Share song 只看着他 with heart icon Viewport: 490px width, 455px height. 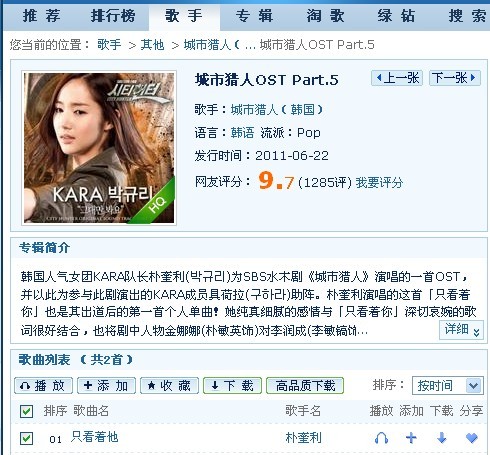coord(472,438)
